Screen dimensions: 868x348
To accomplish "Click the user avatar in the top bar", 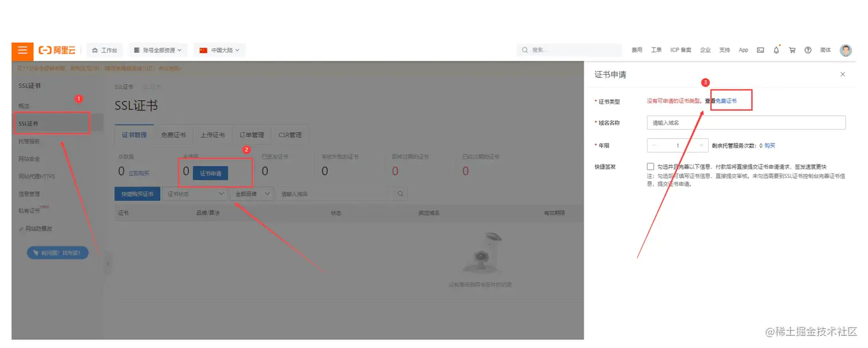I will (x=846, y=50).
